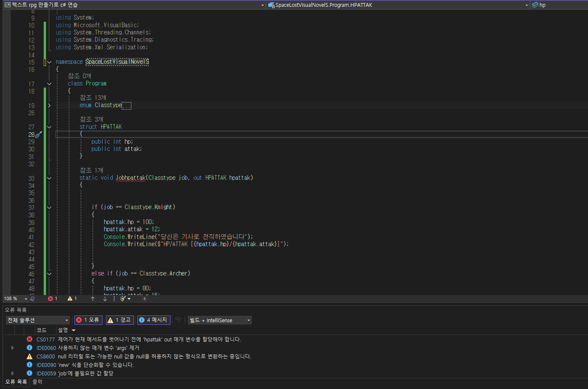This screenshot has height=389, width=588.
Task: Open the type navigation dropdown SpaceLostVisualNovelS.Program.HPATTAK
Action: [398, 5]
